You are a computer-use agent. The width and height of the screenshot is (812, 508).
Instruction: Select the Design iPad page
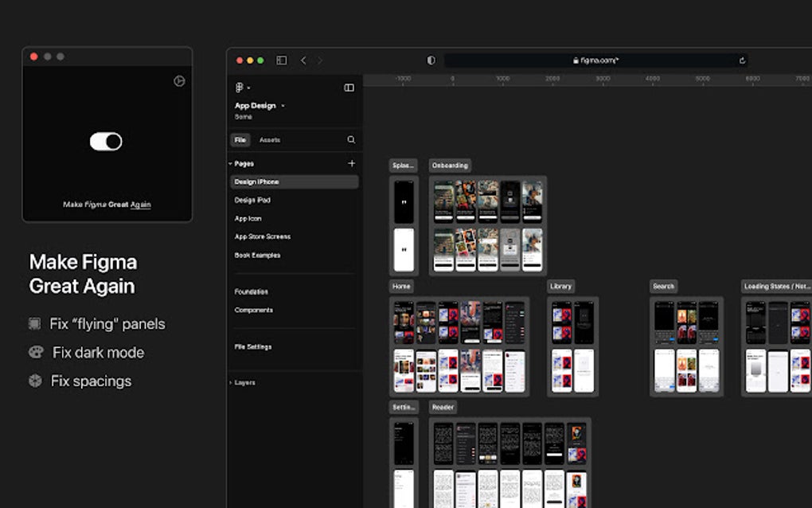252,200
